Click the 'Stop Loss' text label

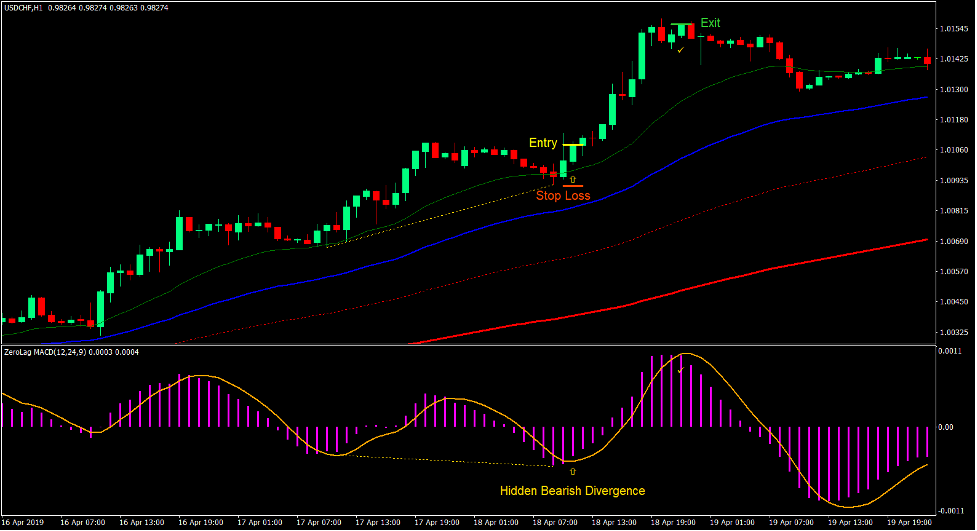click(x=562, y=196)
